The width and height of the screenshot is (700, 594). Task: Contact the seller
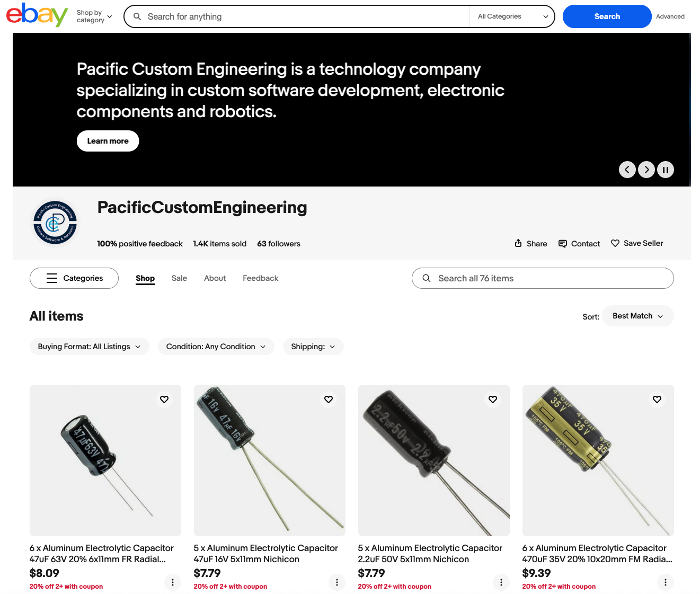coord(579,244)
